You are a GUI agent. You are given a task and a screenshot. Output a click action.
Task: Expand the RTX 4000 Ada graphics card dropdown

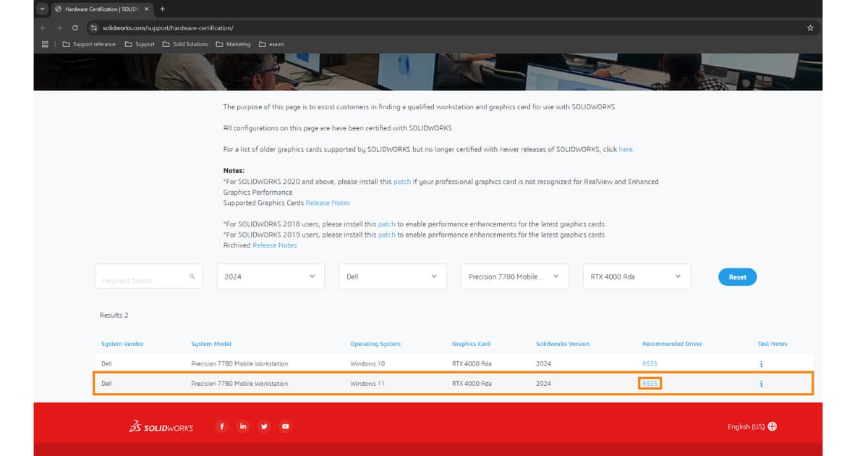tap(637, 276)
